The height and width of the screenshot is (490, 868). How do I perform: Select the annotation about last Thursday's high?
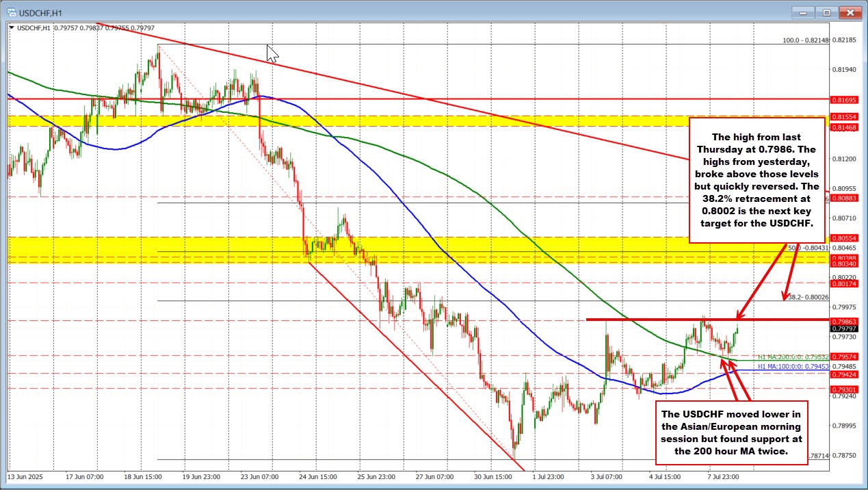pos(757,181)
